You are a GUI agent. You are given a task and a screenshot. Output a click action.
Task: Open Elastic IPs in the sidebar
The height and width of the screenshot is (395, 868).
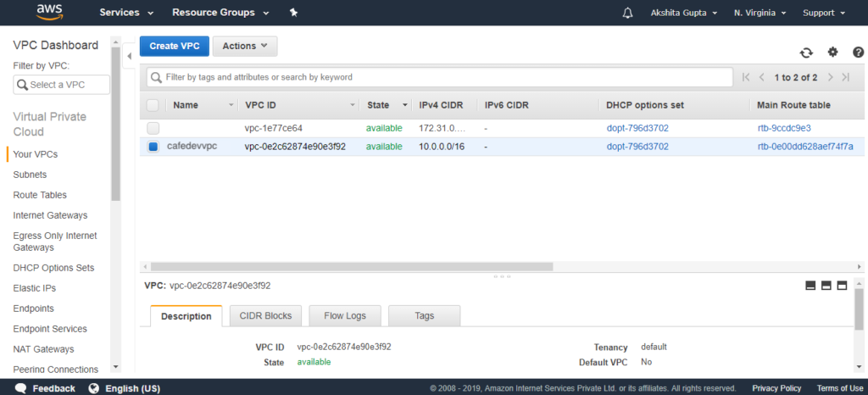pyautogui.click(x=34, y=288)
